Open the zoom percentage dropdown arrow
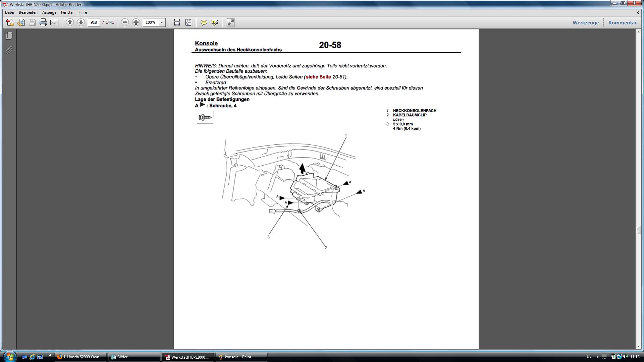Image resolution: width=644 pixels, height=362 pixels. (162, 22)
